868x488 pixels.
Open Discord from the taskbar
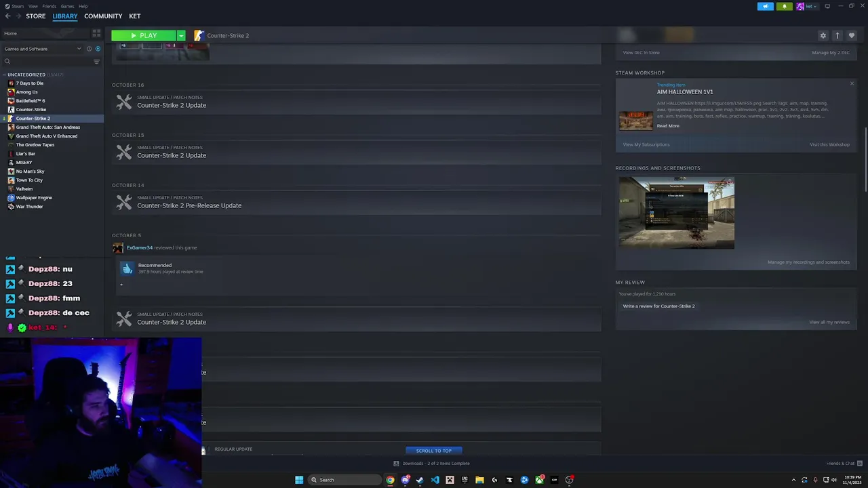[x=405, y=480]
